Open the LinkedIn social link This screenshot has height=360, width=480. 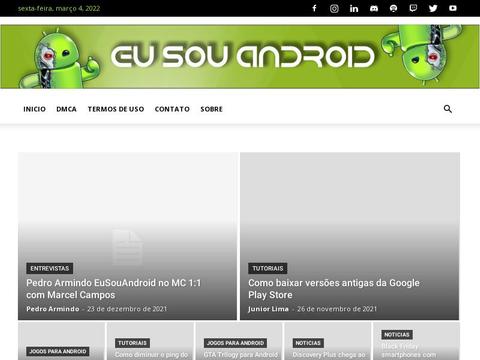point(354,8)
